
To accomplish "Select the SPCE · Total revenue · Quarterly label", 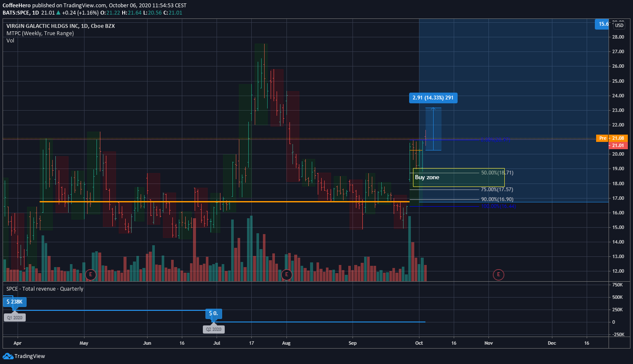I will (45, 289).
